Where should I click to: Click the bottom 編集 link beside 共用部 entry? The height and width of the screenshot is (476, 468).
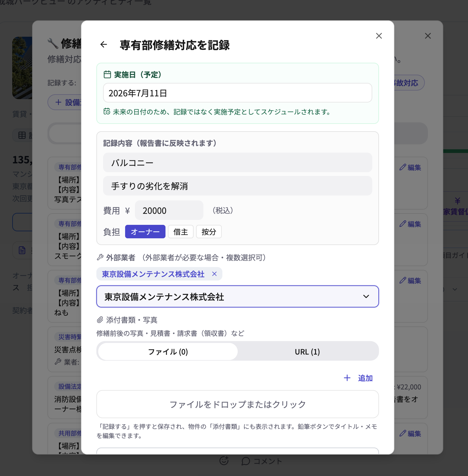410,433
